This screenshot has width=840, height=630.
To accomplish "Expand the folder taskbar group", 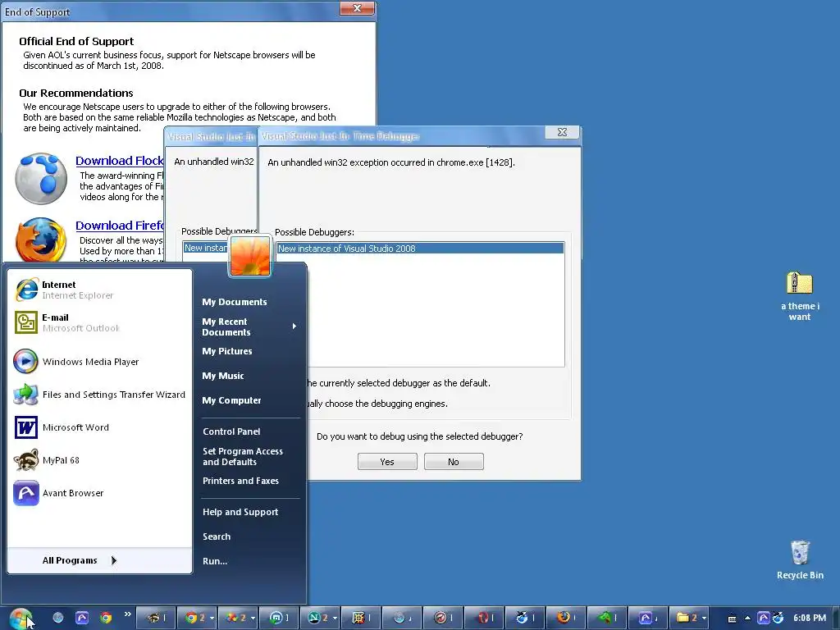I will [703, 619].
